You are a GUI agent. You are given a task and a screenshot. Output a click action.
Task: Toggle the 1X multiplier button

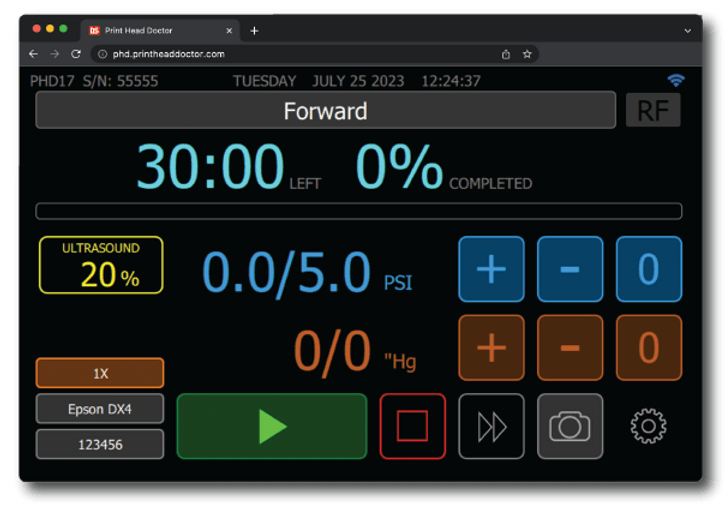(x=100, y=373)
